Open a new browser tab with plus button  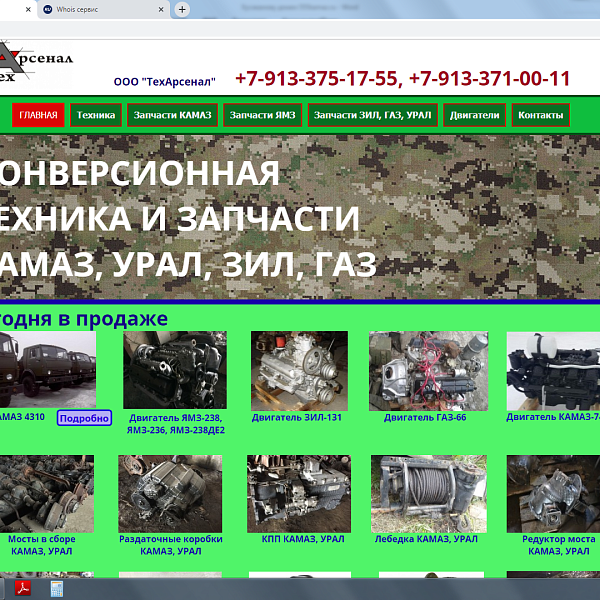coord(182,10)
